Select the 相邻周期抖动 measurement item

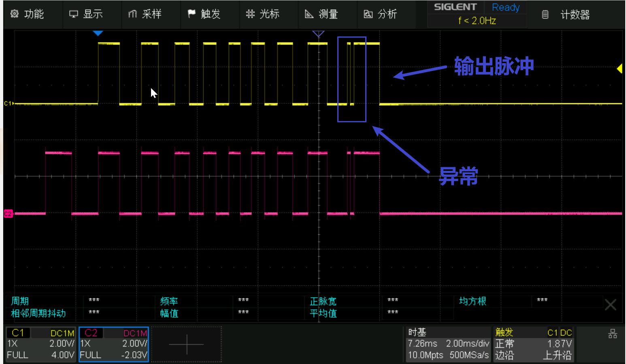pos(38,313)
